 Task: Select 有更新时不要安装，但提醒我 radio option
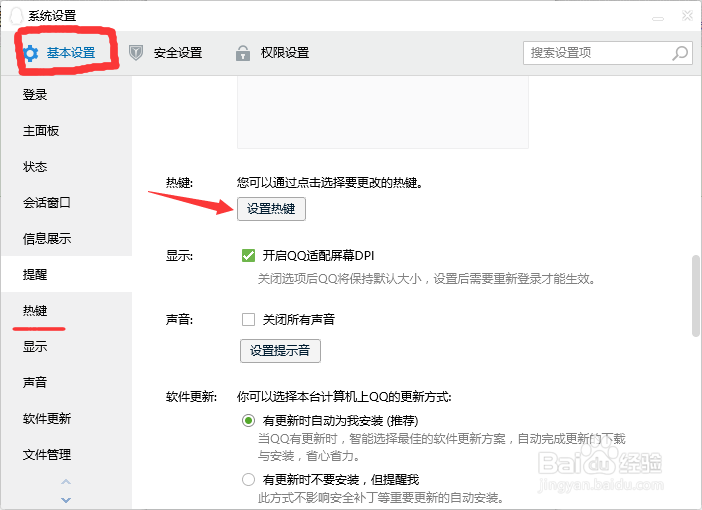[248, 480]
